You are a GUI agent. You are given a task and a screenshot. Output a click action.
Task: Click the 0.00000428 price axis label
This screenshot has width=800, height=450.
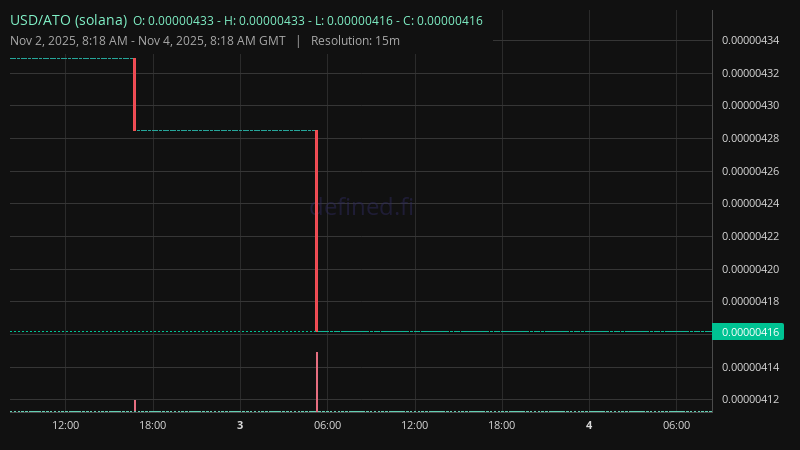pyautogui.click(x=750, y=138)
